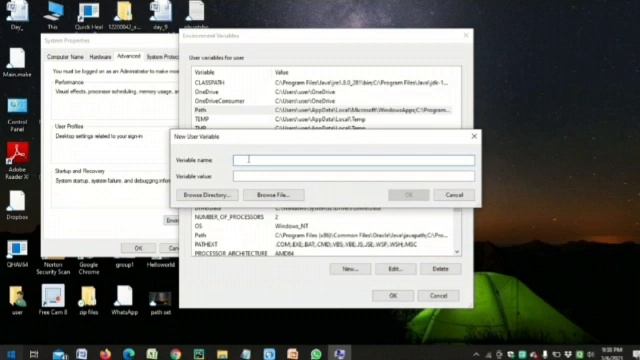
Task: Cancel the New User Variable dialog
Action: coord(454,195)
